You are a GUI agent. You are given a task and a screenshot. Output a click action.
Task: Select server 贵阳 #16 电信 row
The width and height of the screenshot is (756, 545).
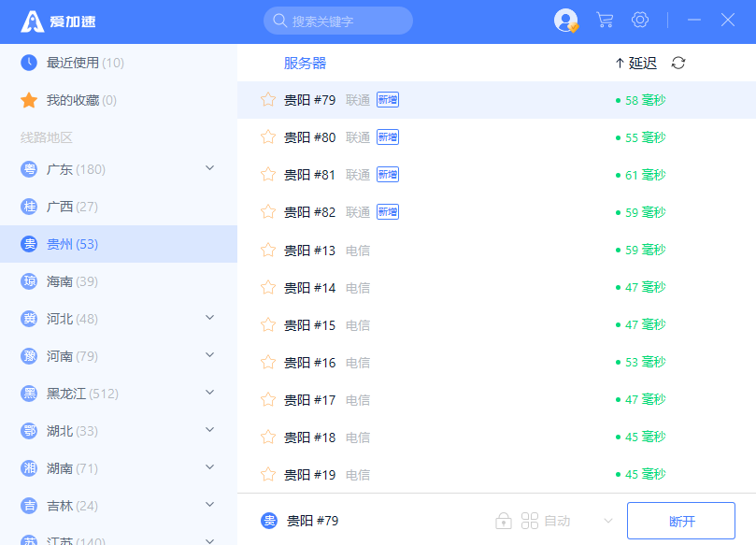pos(496,362)
